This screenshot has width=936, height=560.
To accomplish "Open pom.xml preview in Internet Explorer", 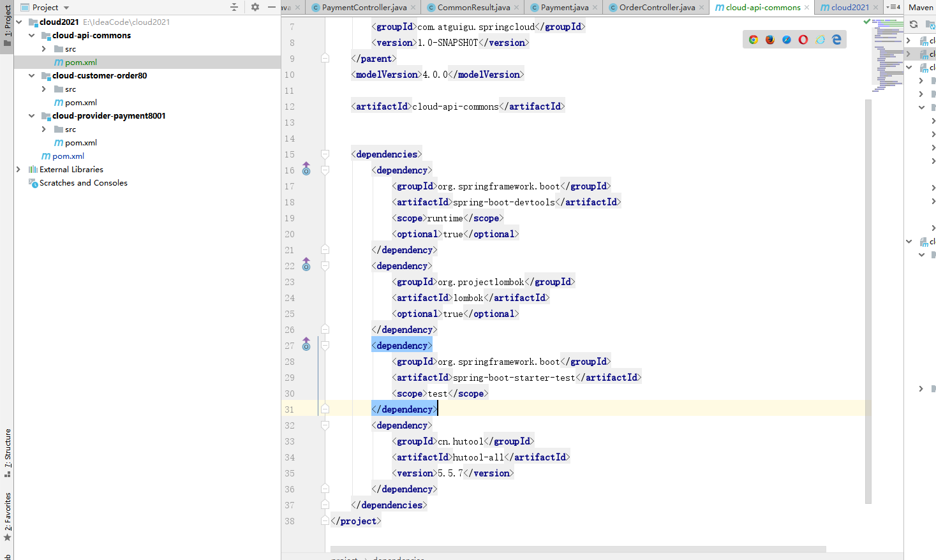I will [820, 40].
